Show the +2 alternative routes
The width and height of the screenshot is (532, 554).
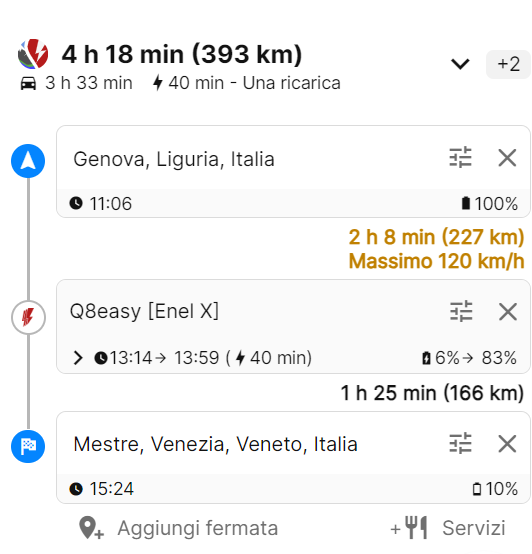[x=508, y=64]
